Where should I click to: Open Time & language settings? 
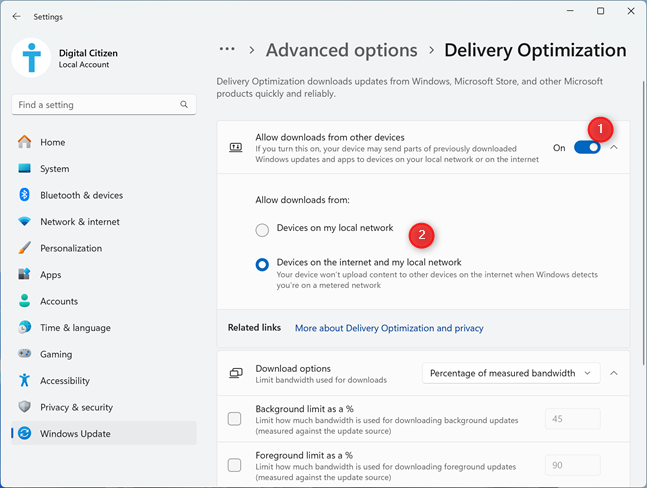(x=104, y=328)
